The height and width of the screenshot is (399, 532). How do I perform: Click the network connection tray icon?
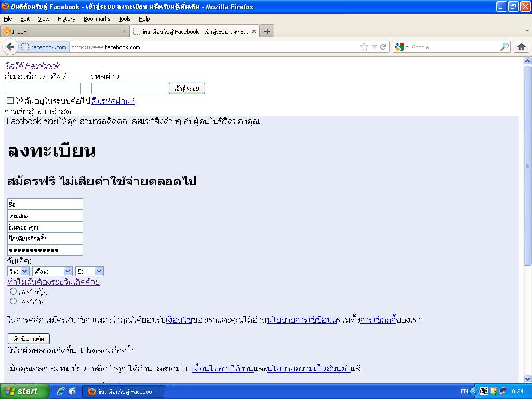[x=502, y=391]
